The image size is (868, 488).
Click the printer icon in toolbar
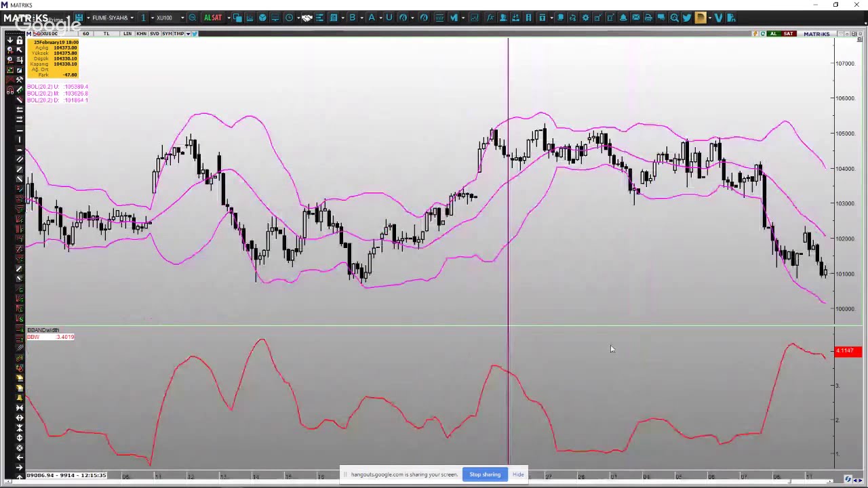[x=648, y=18]
